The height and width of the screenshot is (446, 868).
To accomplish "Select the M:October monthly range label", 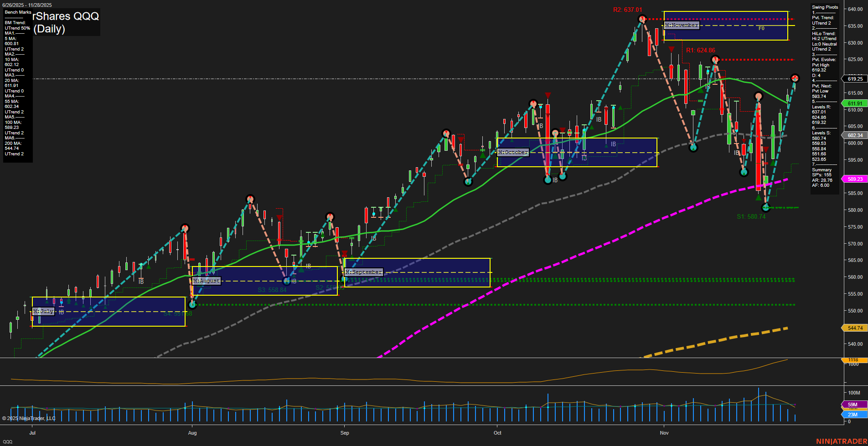I will point(513,152).
